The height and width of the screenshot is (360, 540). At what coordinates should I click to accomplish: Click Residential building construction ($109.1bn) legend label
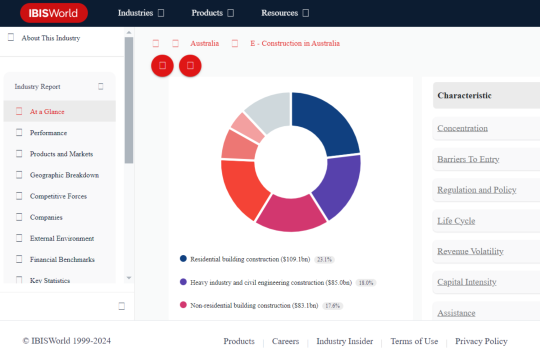(250, 259)
